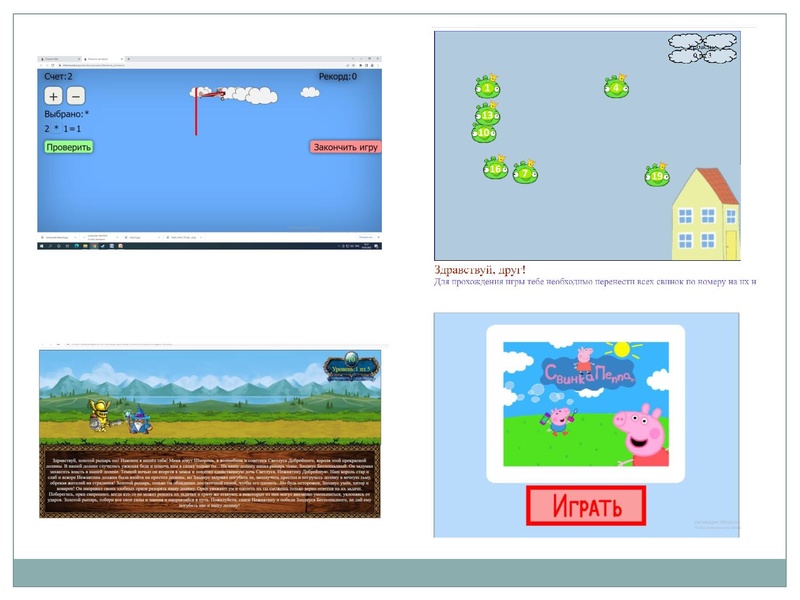
Task: Select the green pig numbered 7
Action: [x=525, y=173]
